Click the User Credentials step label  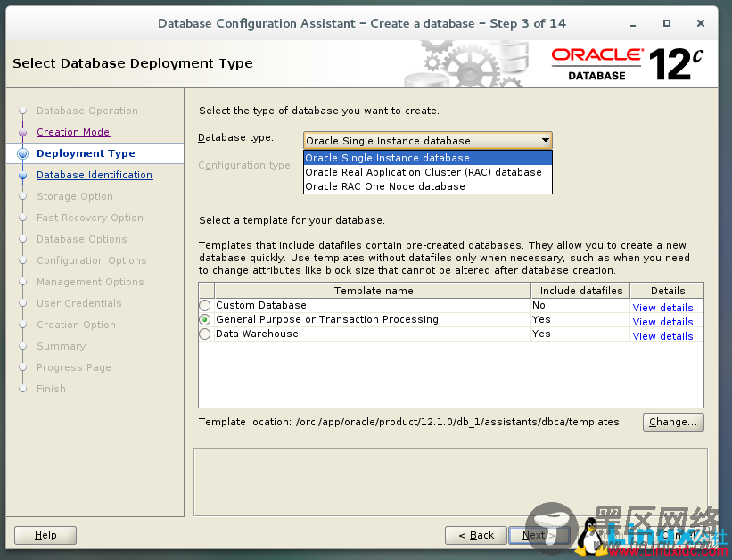tap(78, 303)
